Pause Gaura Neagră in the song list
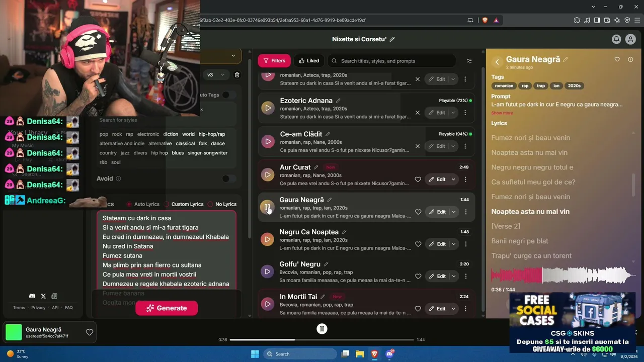The width and height of the screenshot is (644, 362). pos(267,207)
